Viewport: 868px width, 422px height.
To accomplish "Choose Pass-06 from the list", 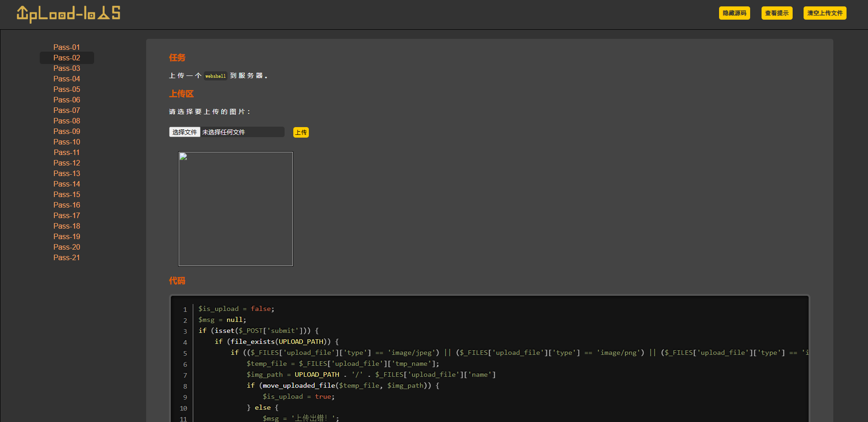I will pyautogui.click(x=67, y=100).
